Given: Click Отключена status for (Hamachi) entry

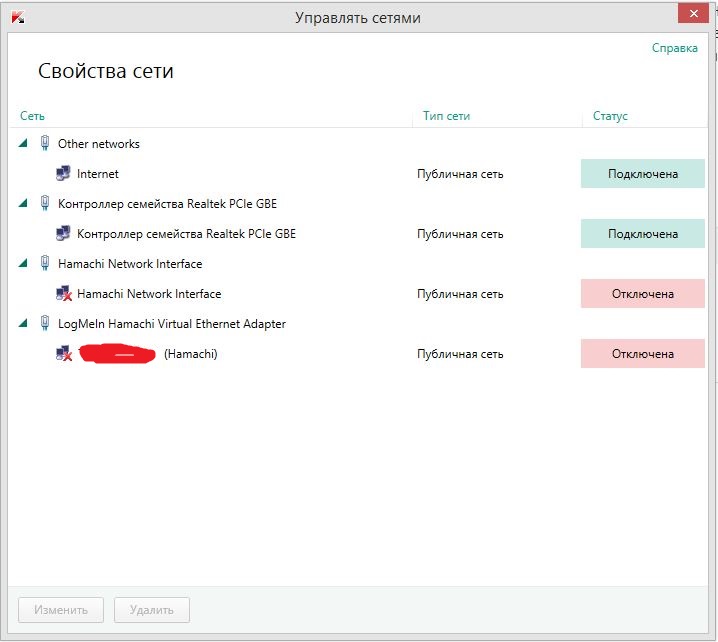Looking at the screenshot, I should click(x=642, y=354).
